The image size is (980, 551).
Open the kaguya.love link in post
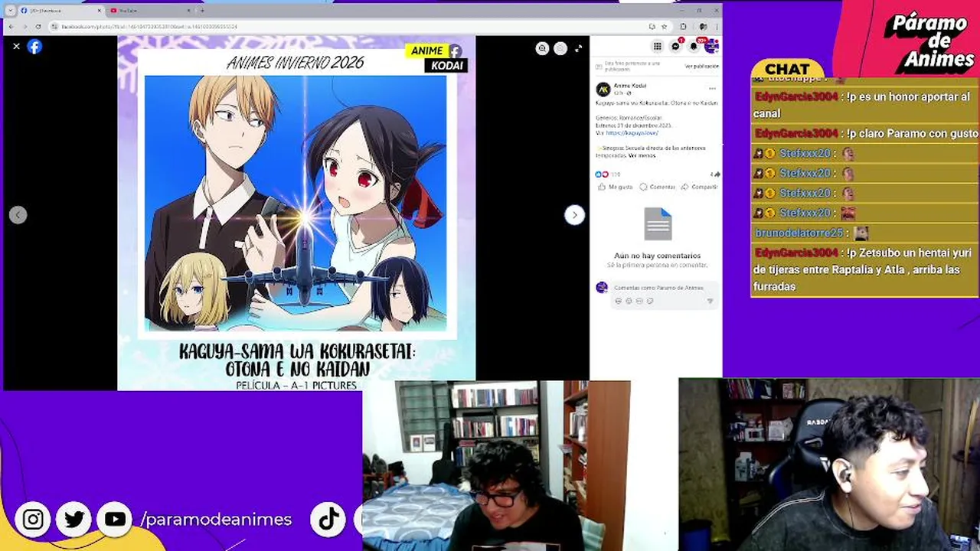(x=632, y=133)
